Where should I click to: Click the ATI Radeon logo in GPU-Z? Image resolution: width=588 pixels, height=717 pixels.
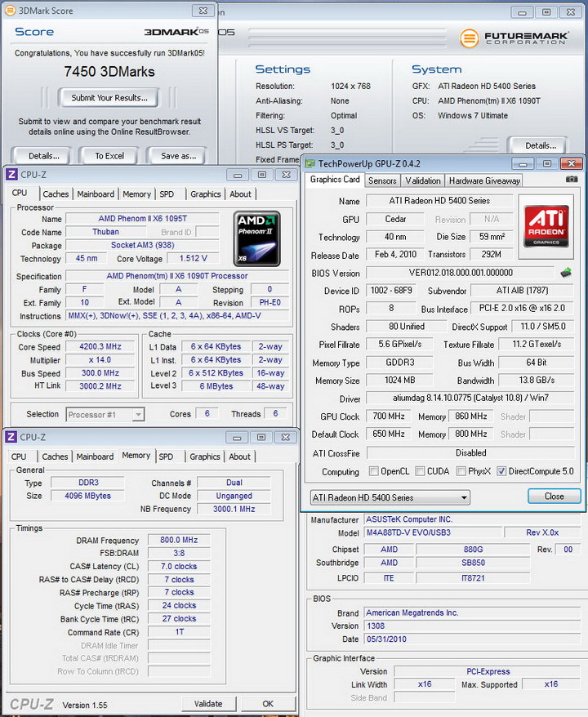point(546,226)
